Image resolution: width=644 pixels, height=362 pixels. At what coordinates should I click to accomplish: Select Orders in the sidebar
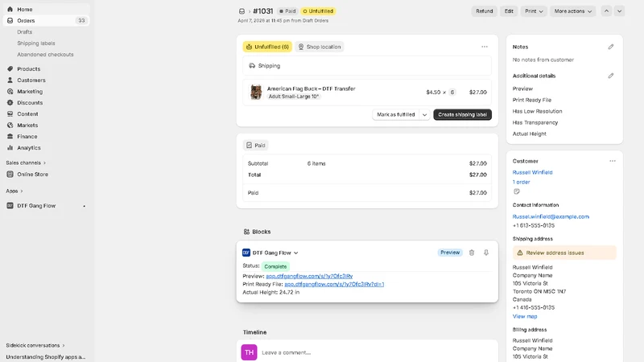26,21
